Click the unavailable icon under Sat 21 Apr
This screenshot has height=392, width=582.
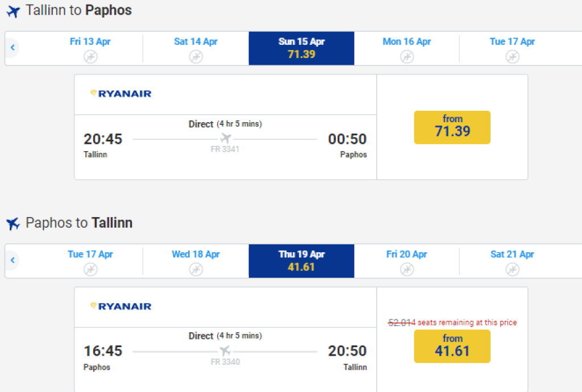(513, 269)
